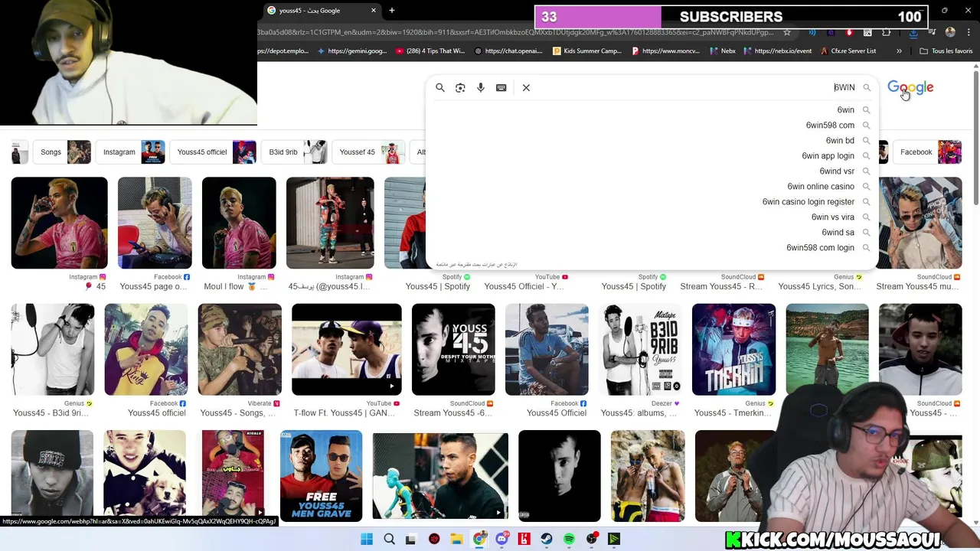Open the 'Moul l flow' Instagram image
This screenshot has width=980, height=551.
(239, 223)
